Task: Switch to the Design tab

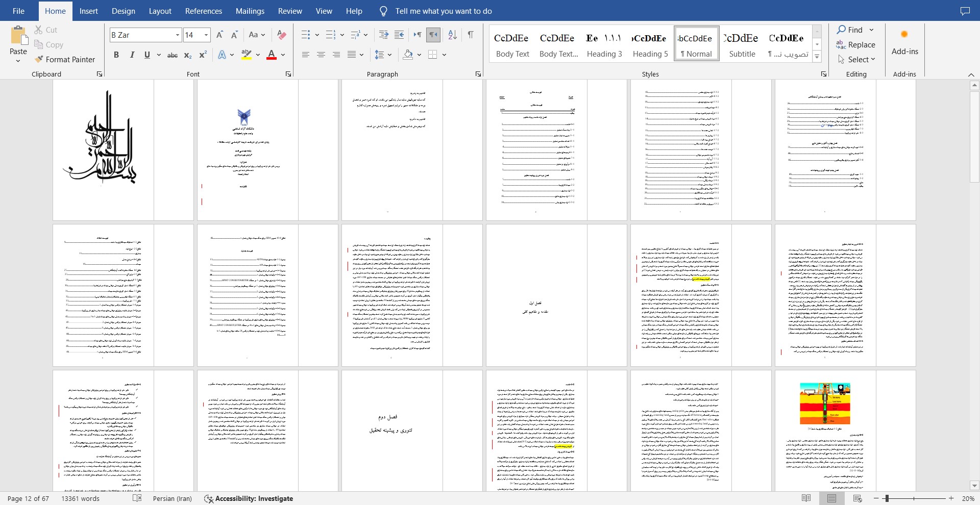Action: click(124, 11)
